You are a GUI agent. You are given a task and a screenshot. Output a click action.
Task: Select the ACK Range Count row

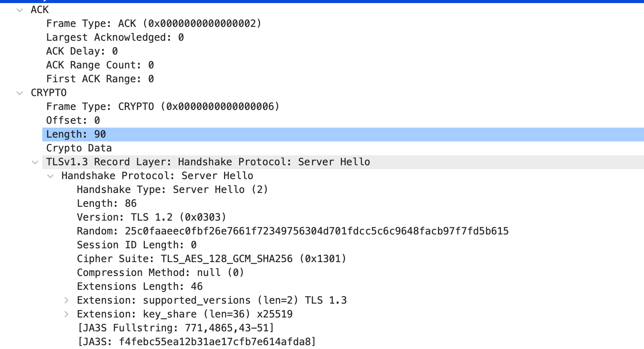tap(100, 65)
